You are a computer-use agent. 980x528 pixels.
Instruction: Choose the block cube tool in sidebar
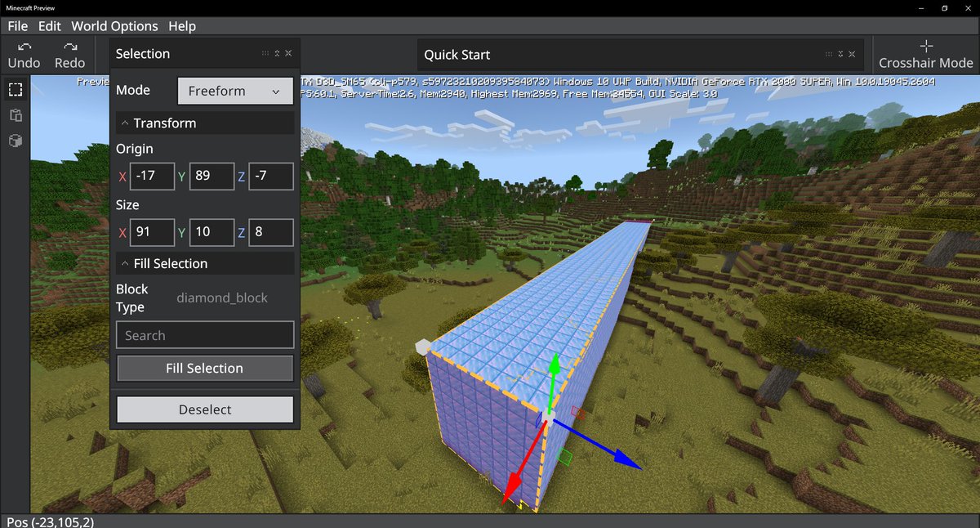[16, 141]
